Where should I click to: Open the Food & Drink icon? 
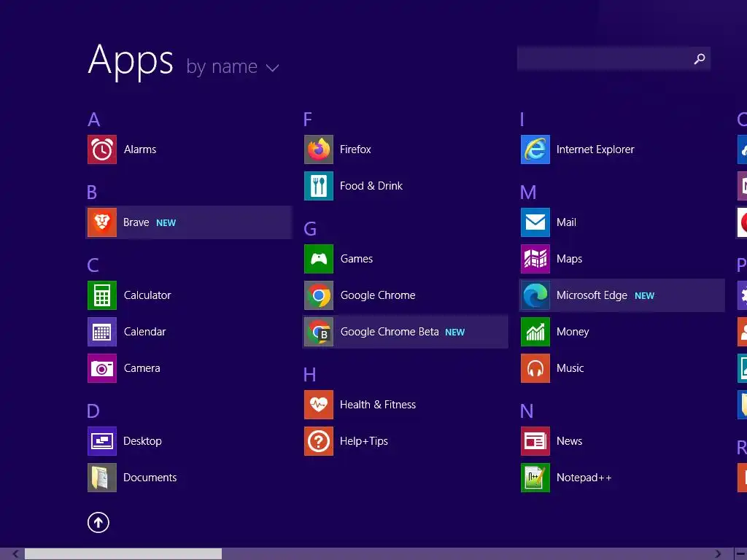[319, 186]
